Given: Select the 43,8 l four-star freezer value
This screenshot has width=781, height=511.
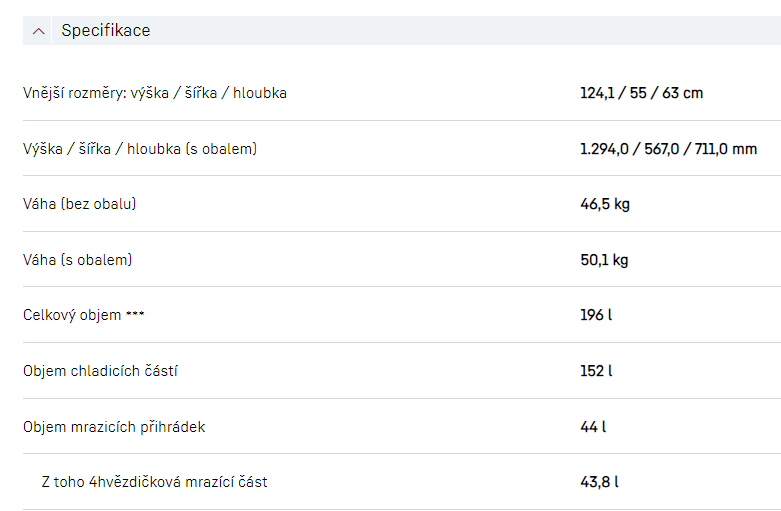Looking at the screenshot, I should click(x=599, y=482).
